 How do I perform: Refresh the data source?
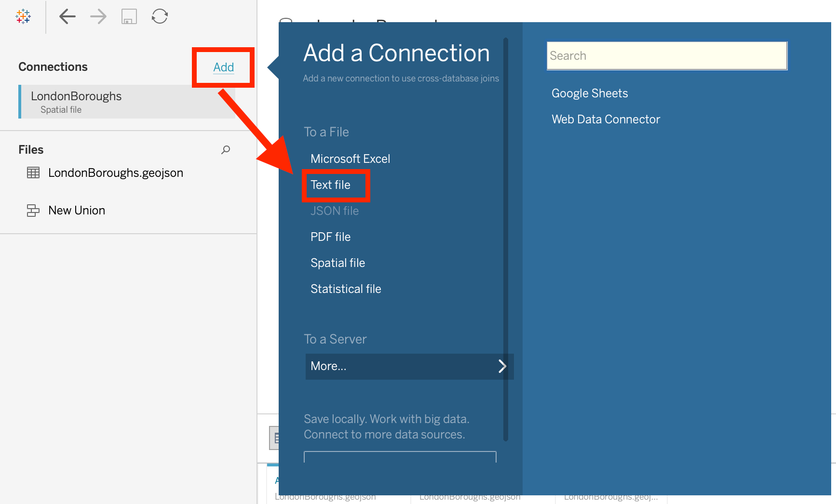[x=160, y=16]
